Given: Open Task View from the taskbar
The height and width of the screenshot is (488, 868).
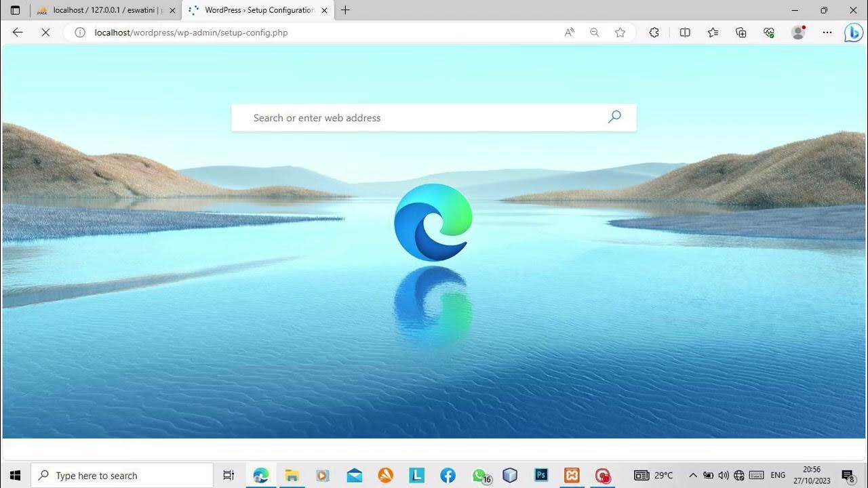Looking at the screenshot, I should (x=229, y=476).
